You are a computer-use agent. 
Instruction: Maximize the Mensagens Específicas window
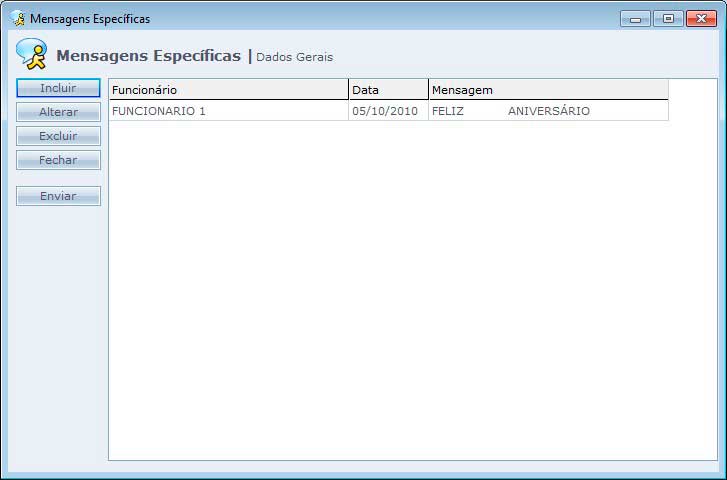[x=667, y=19]
